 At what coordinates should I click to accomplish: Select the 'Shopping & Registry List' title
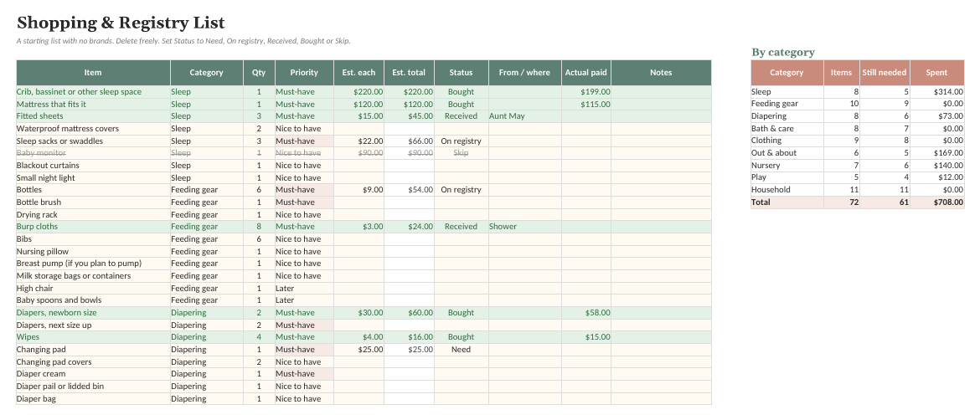[121, 23]
